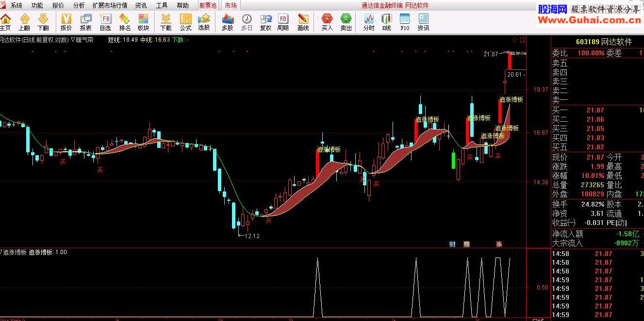
Task: Click the 短线: 18.49 indicator value
Action: point(123,40)
